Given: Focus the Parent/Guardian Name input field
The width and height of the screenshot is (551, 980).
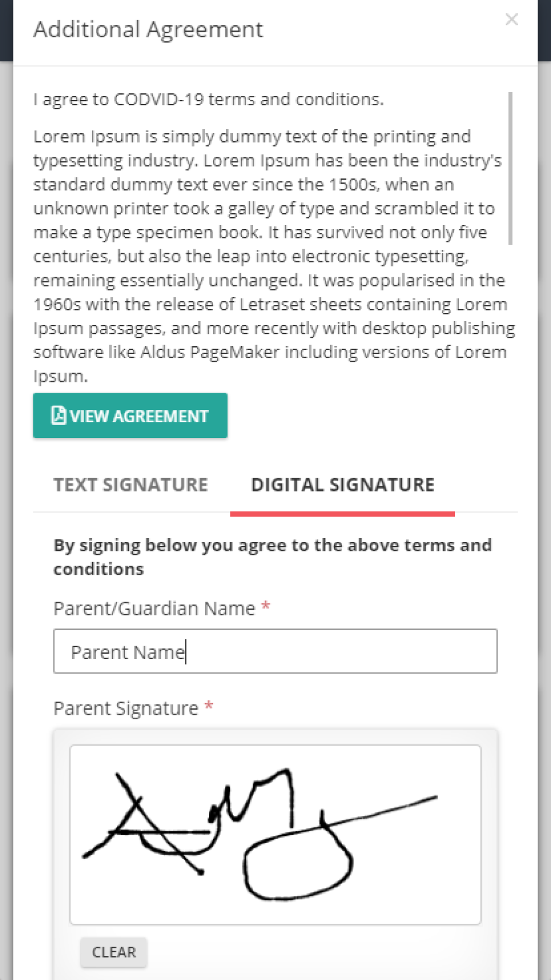Looking at the screenshot, I should point(275,651).
